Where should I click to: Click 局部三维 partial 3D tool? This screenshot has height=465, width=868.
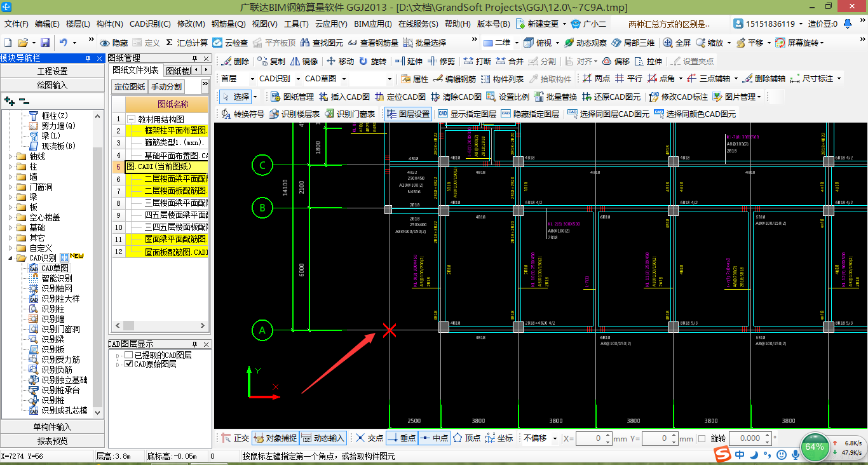(632, 43)
